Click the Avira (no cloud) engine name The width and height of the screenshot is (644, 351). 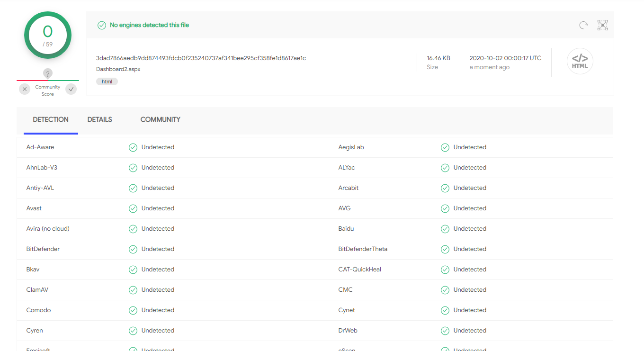(48, 229)
